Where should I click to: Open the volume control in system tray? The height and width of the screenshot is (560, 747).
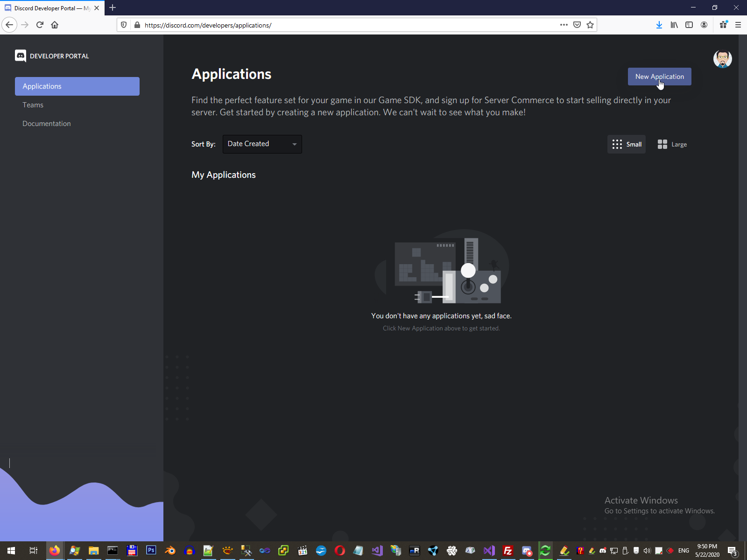click(x=647, y=551)
